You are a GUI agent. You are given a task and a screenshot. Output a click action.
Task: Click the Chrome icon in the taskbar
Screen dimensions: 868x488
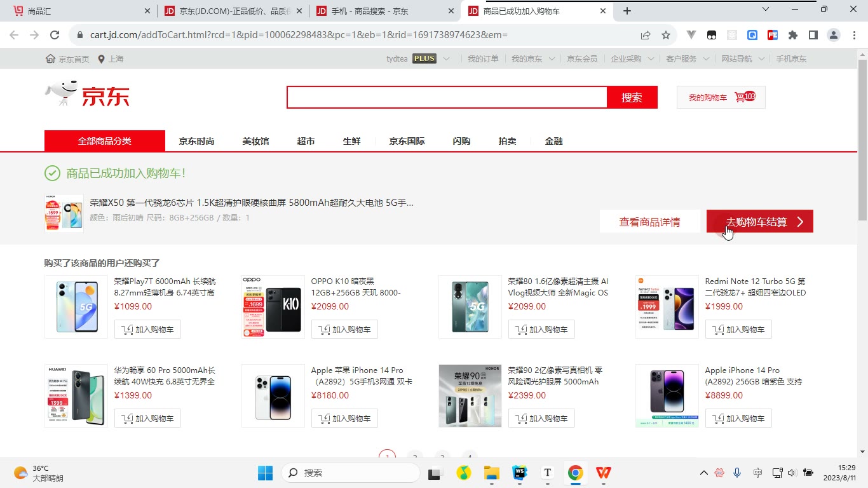pyautogui.click(x=576, y=473)
